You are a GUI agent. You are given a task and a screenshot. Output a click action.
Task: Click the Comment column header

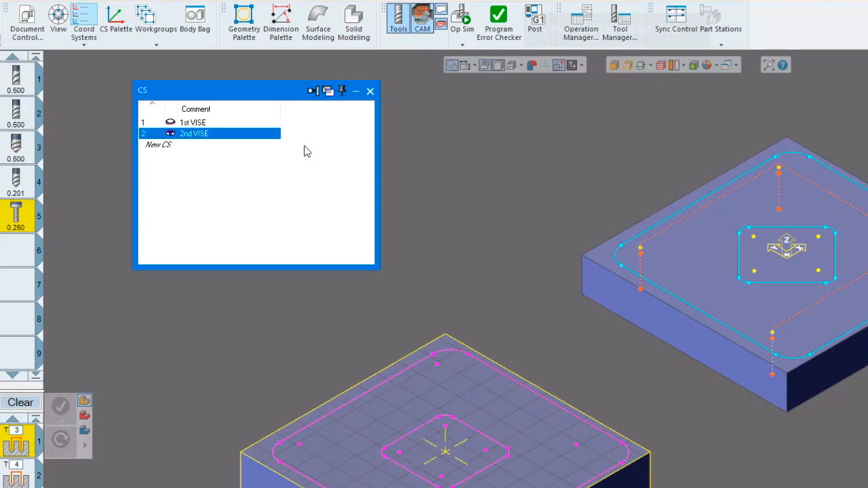(x=196, y=109)
